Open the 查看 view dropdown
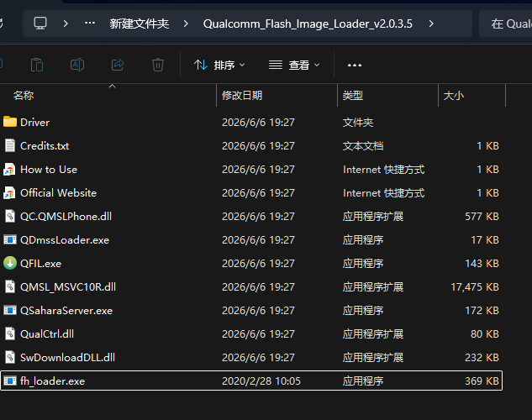 point(294,65)
